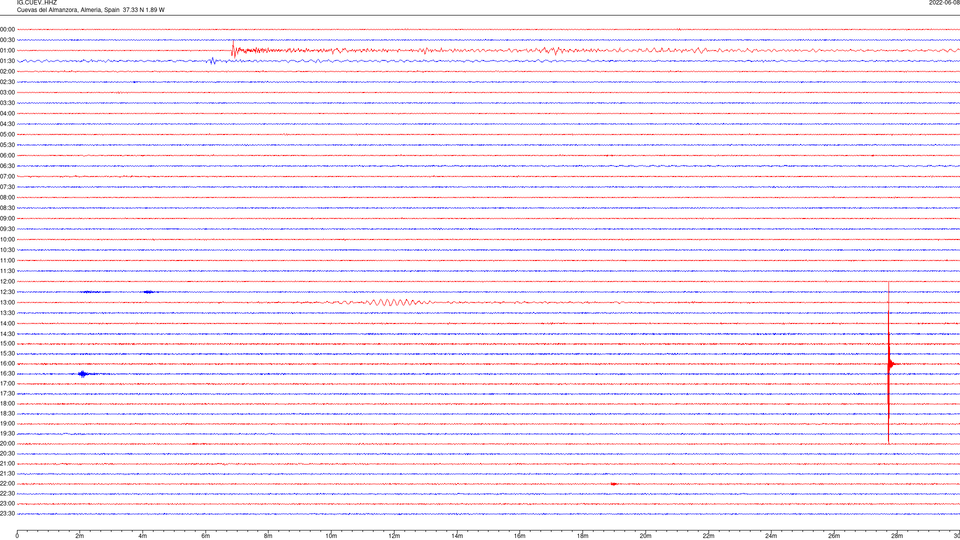Click the 01:00 time label

click(x=7, y=50)
